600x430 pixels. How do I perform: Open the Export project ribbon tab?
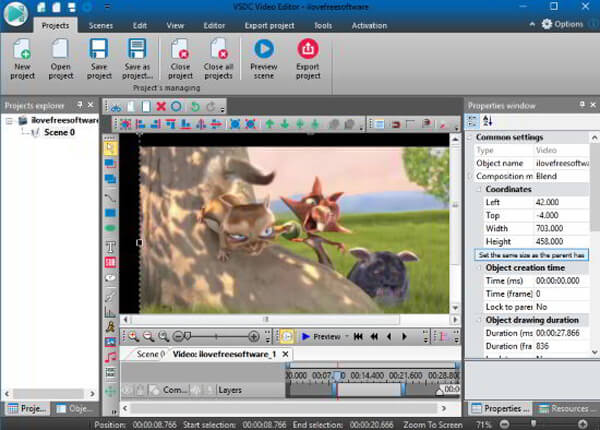(x=269, y=26)
